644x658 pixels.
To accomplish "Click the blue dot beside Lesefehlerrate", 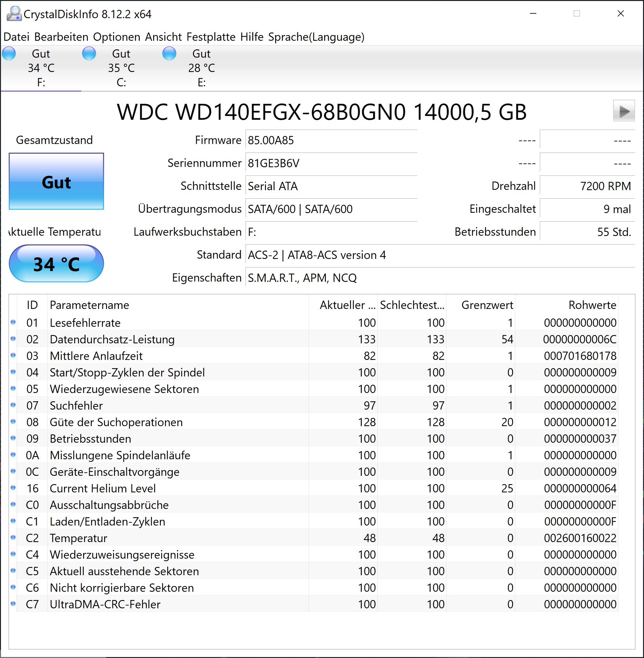I will click(13, 322).
